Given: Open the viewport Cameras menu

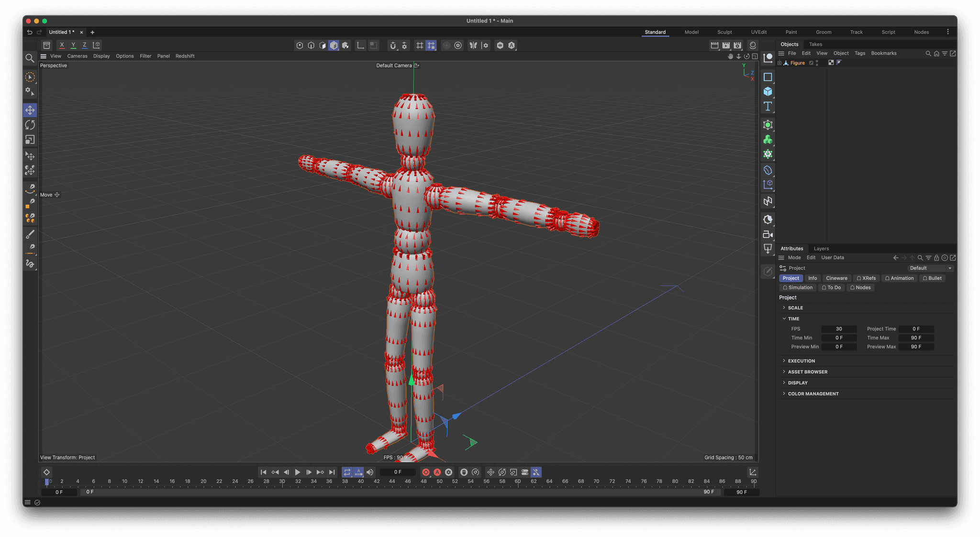Looking at the screenshot, I should (x=77, y=56).
